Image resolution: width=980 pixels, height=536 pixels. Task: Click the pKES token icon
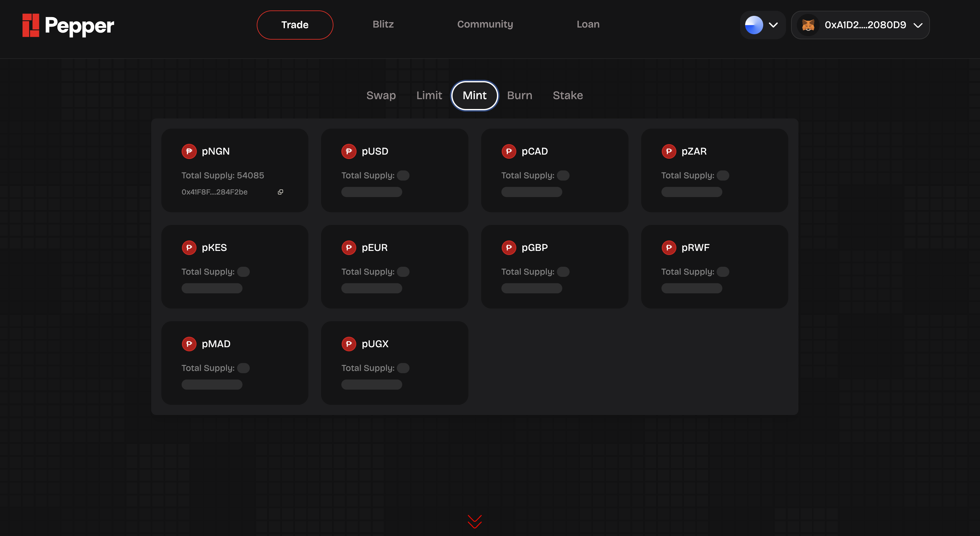click(x=189, y=247)
